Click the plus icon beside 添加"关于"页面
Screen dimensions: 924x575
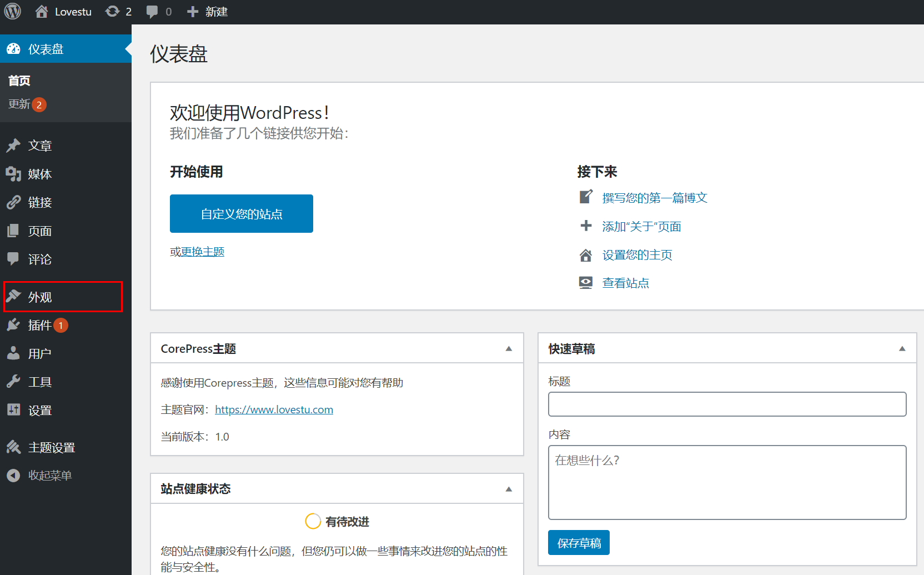click(x=586, y=226)
